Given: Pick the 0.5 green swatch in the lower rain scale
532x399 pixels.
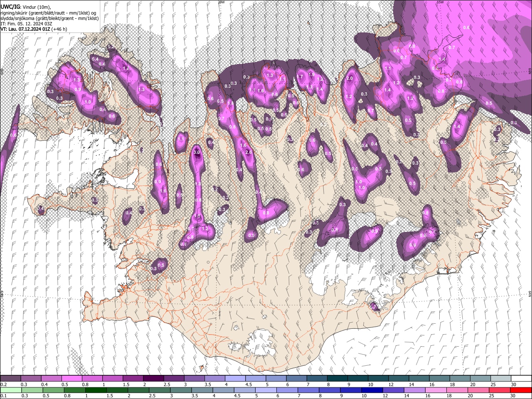Looking at the screenshot, I should pos(53,390).
